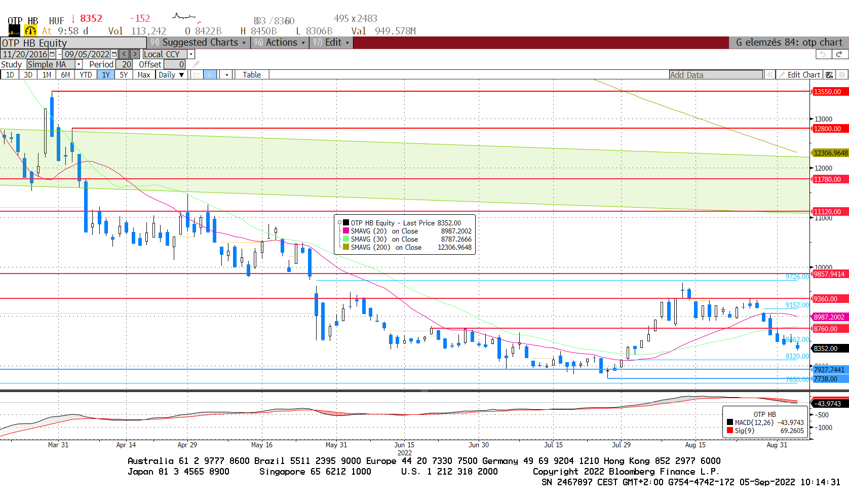The width and height of the screenshot is (849, 504).
Task: Click the Offset value field
Action: click(175, 64)
